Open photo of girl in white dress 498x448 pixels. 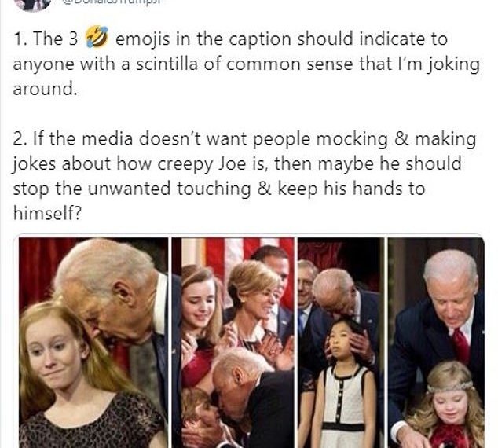[340, 343]
